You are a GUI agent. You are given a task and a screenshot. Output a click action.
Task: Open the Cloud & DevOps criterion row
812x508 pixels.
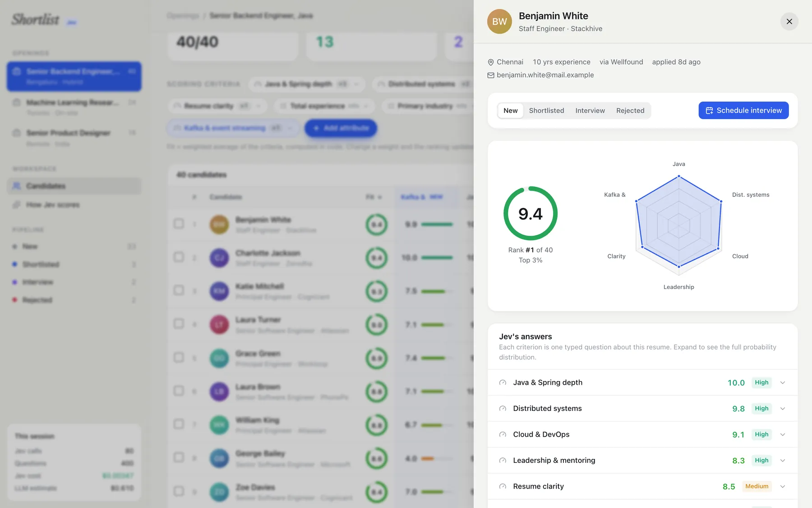(x=642, y=434)
